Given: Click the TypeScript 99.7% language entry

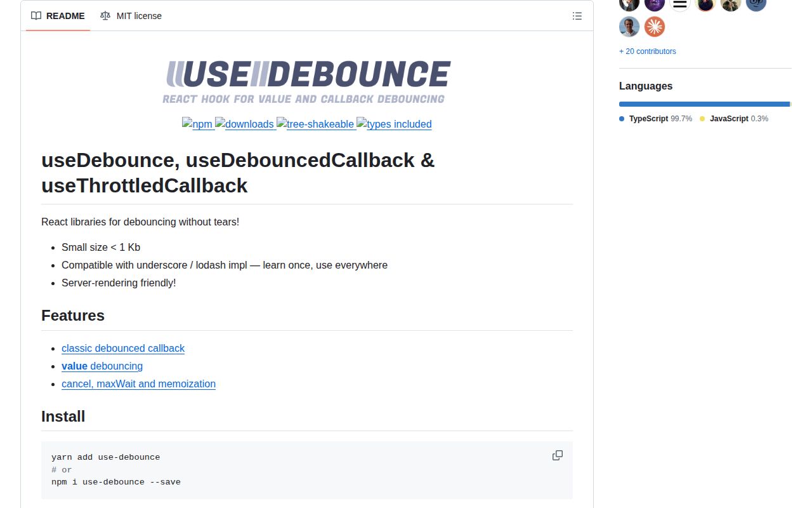Looking at the screenshot, I should pos(655,119).
